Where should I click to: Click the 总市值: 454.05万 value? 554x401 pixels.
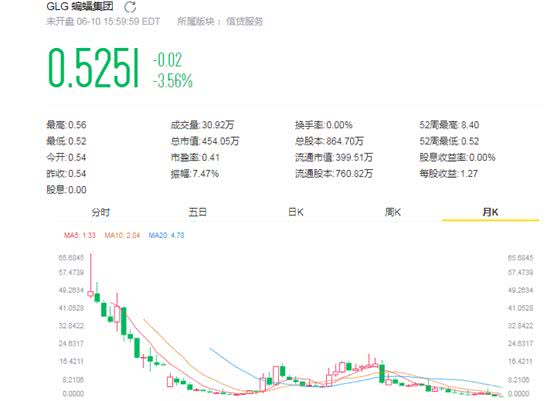pyautogui.click(x=205, y=141)
